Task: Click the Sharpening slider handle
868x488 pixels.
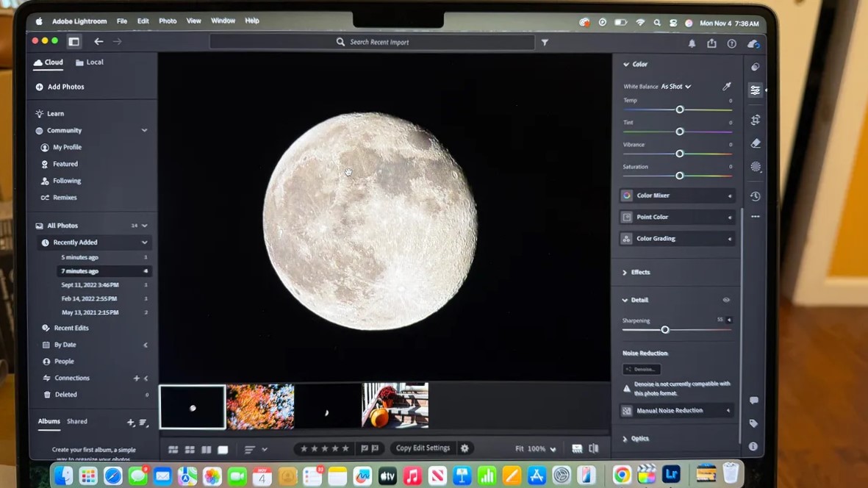Action: (665, 330)
